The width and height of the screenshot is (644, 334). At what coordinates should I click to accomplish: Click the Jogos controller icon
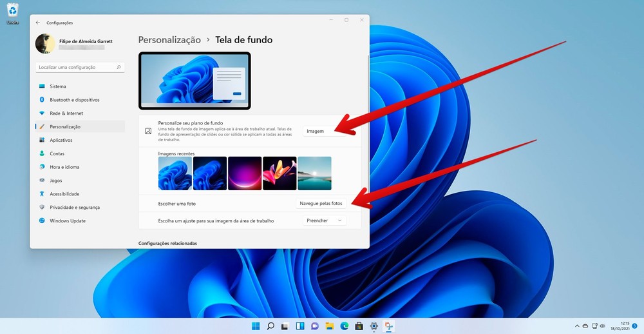[x=42, y=180]
